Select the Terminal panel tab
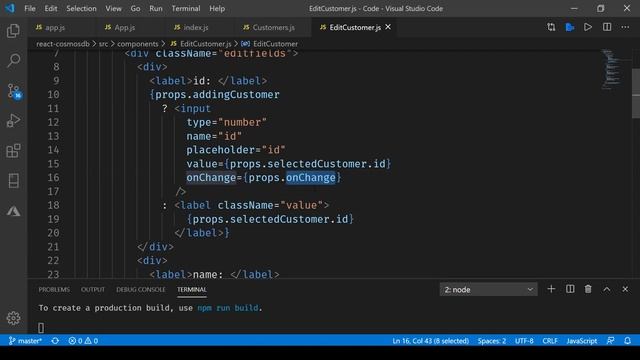Screen dimensions: 640x360 [x=192, y=289]
